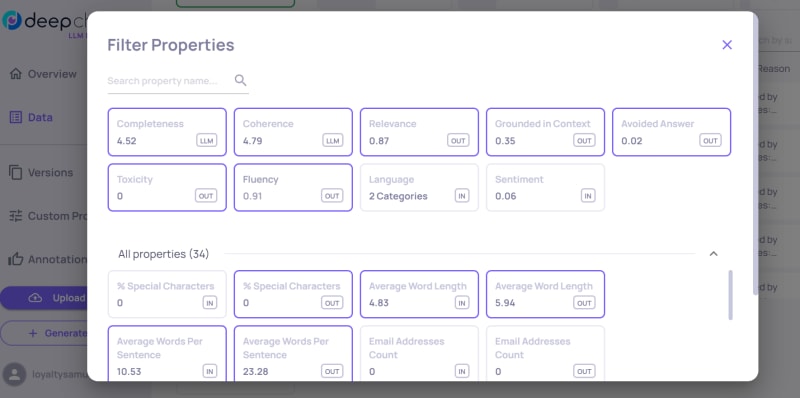The image size is (800, 398).
Task: Click the All properties list scrollbar
Action: tap(730, 295)
